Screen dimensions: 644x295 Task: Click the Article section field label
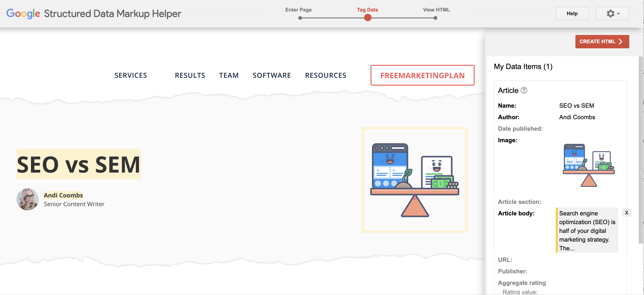pos(519,202)
